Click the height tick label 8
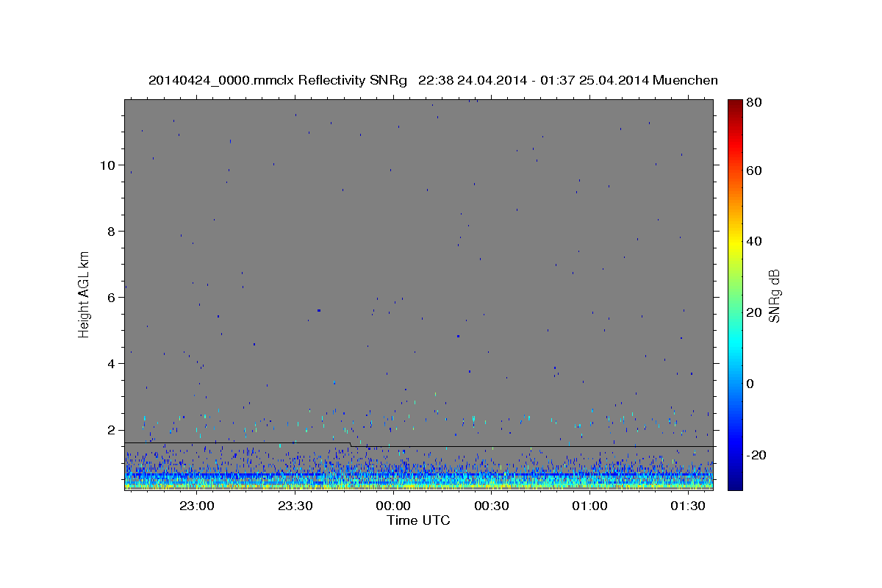 coord(110,231)
